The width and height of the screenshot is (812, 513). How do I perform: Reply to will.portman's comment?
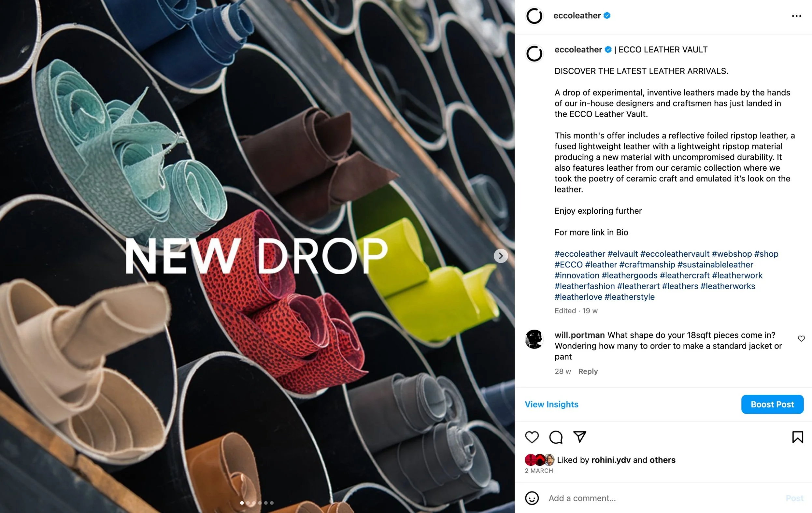(x=588, y=371)
